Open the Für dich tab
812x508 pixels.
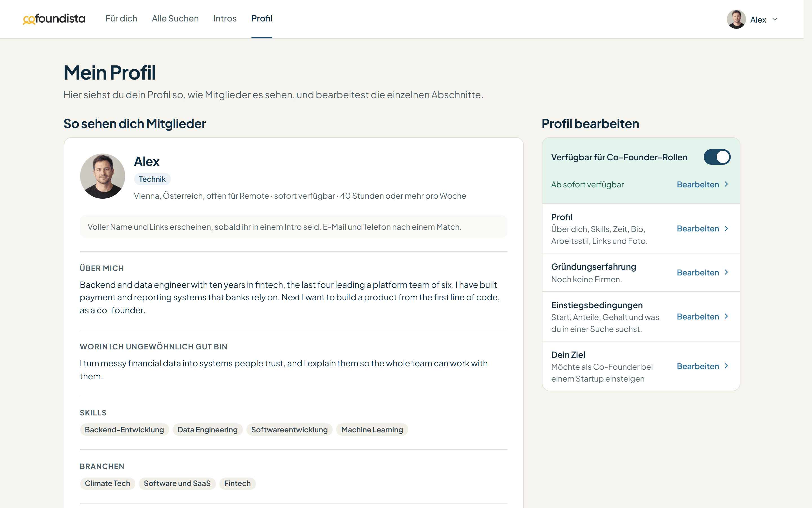coord(121,18)
